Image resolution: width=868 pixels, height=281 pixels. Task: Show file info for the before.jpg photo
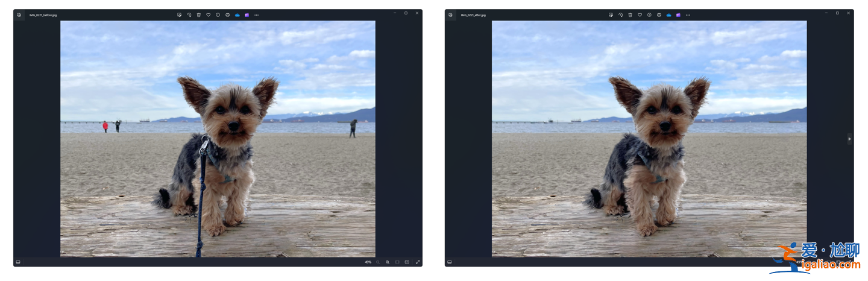click(x=218, y=14)
